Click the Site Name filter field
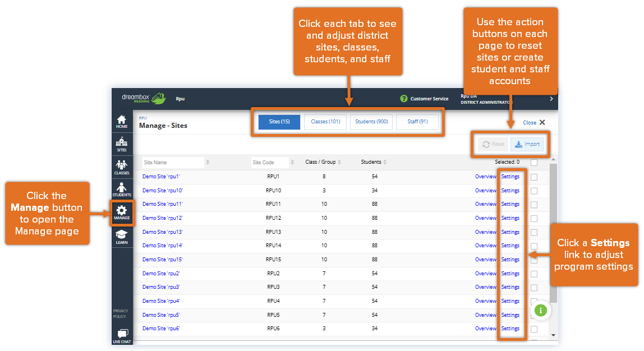The width and height of the screenshot is (644, 351). click(173, 162)
